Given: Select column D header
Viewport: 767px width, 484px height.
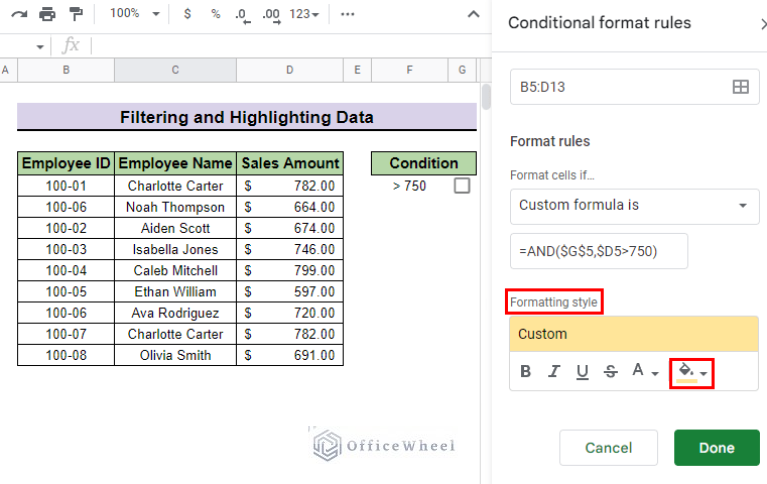Looking at the screenshot, I should tap(290, 70).
